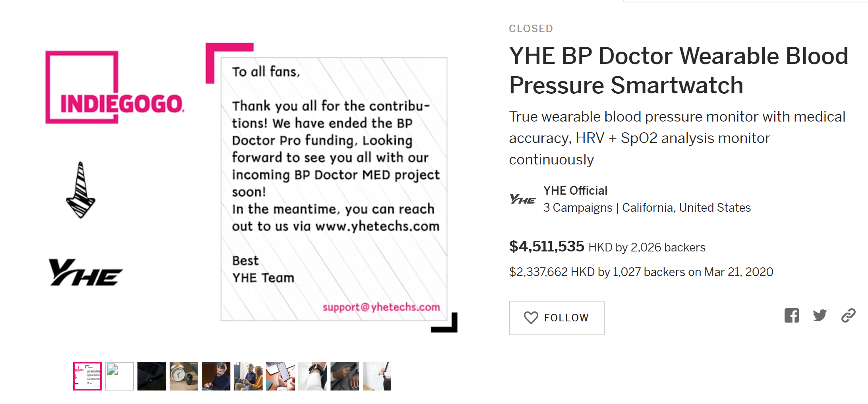Select the watch beside laptop thumbnail

pyautogui.click(x=152, y=376)
